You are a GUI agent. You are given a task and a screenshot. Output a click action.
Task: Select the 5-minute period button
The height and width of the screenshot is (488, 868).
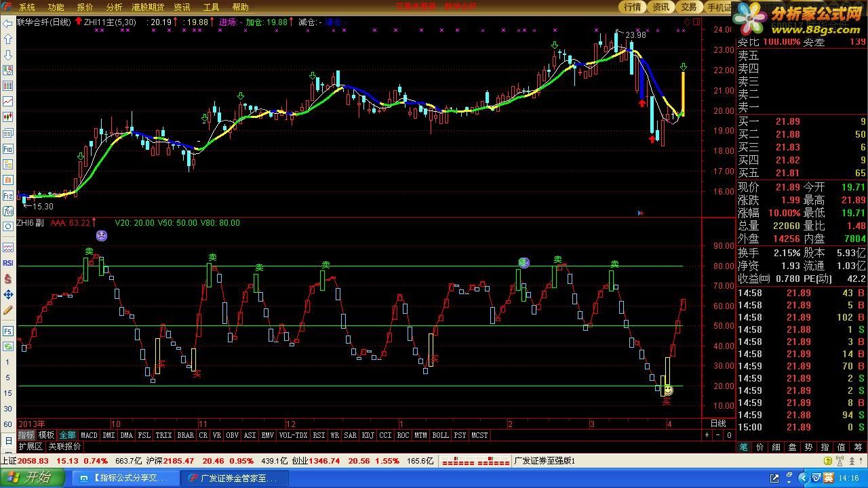(x=7, y=378)
